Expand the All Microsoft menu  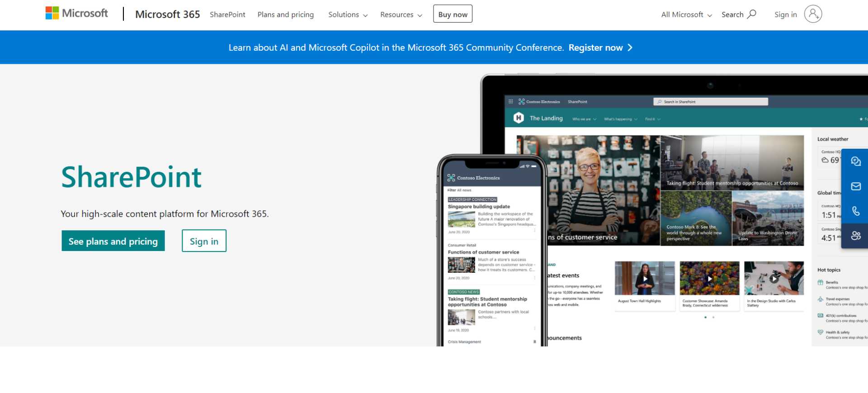click(x=686, y=14)
